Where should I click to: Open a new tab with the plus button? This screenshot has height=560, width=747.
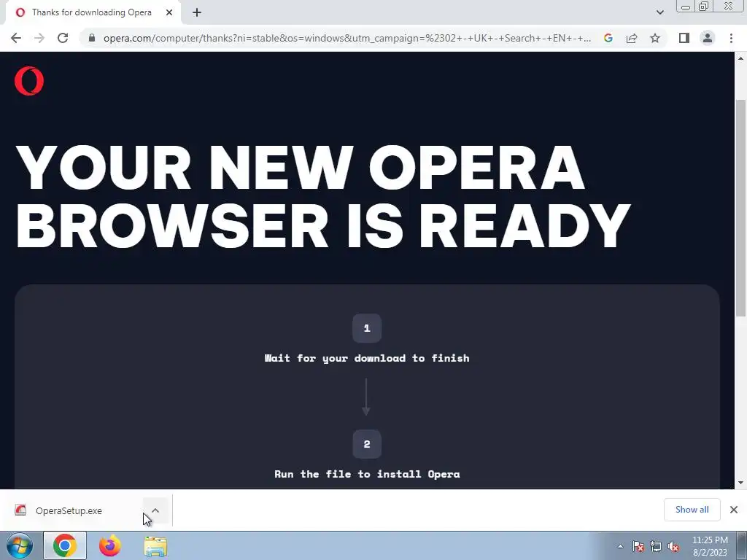coord(197,12)
